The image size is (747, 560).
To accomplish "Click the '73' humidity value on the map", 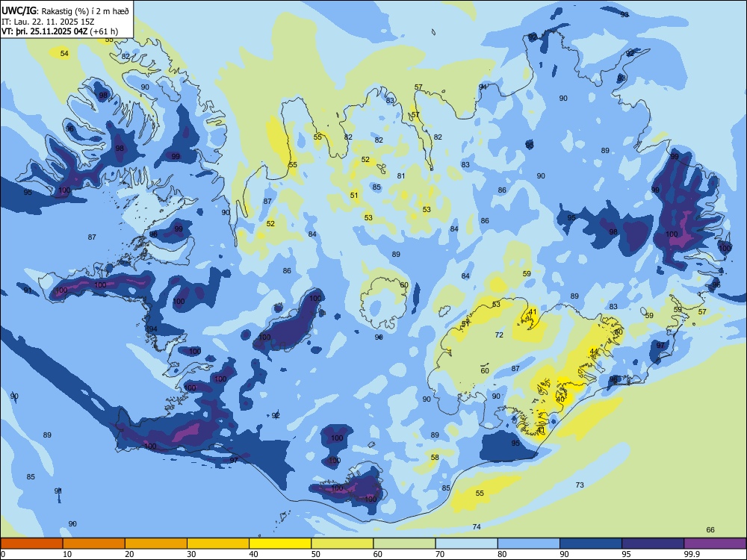I will point(580,485).
